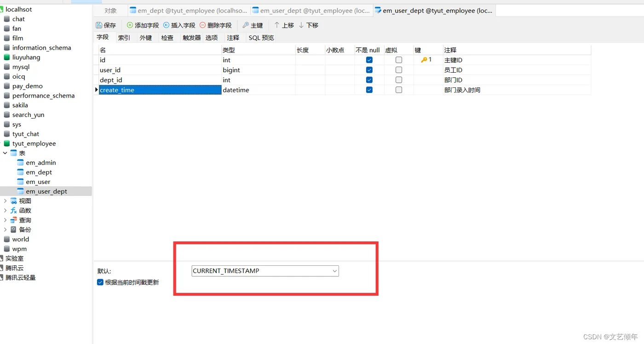Click the 函数 functions fx icon
The width and height of the screenshot is (644, 344).
[13, 211]
